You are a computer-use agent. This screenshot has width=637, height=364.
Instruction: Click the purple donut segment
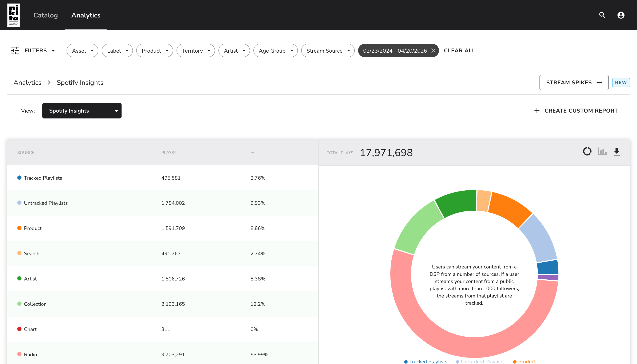point(548,277)
